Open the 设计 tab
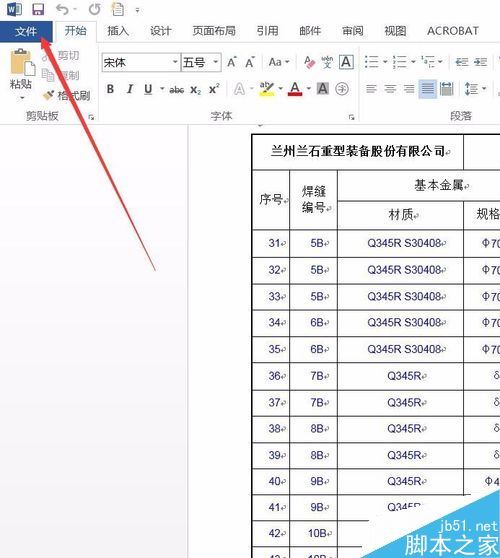Viewport: 500px width, 558px height. coord(160,31)
